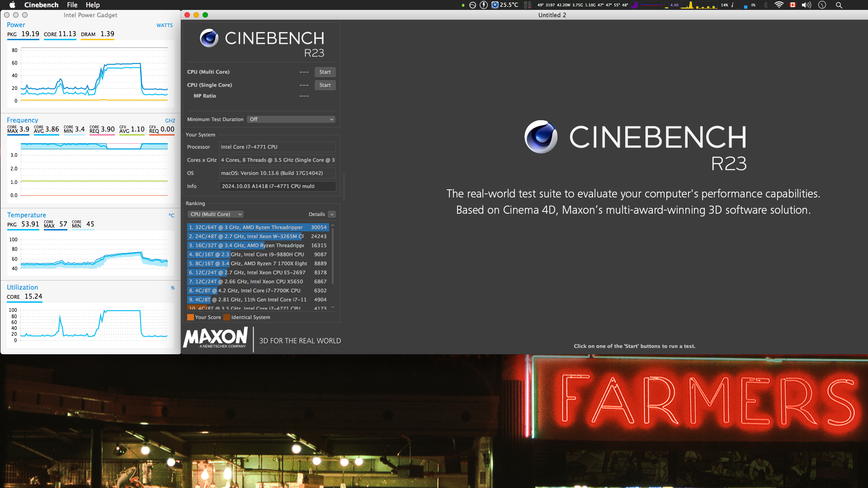Click the Utilization graph in Power Gadget

coord(90,325)
